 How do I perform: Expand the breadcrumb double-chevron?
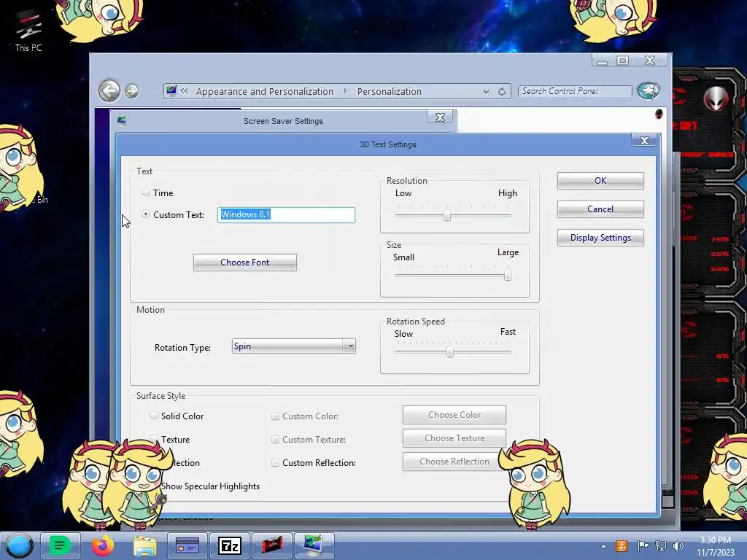coord(184,91)
